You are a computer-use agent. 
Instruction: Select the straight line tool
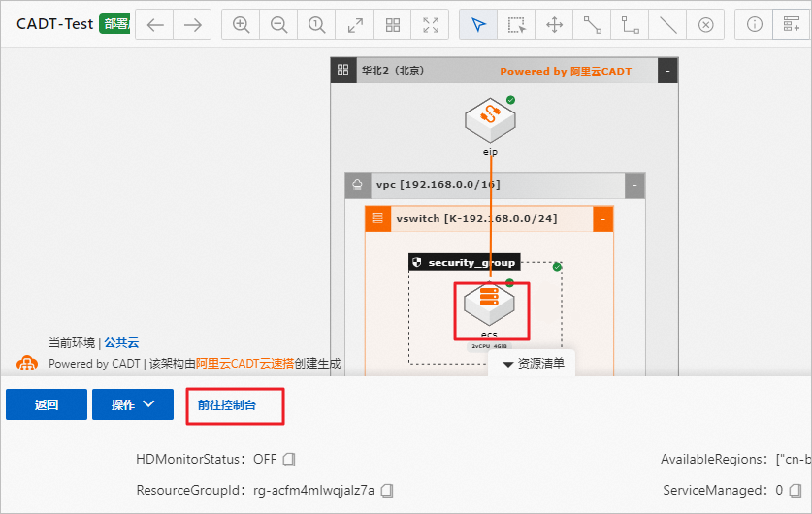[668, 25]
